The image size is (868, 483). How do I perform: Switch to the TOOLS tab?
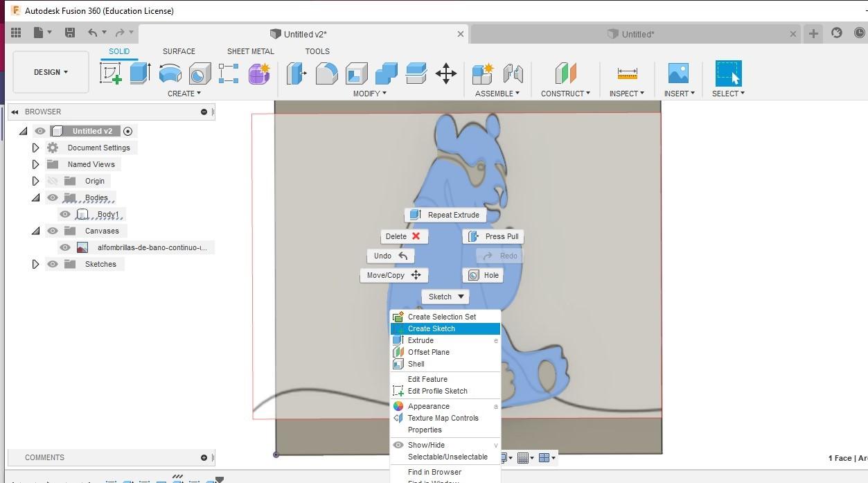(x=317, y=51)
